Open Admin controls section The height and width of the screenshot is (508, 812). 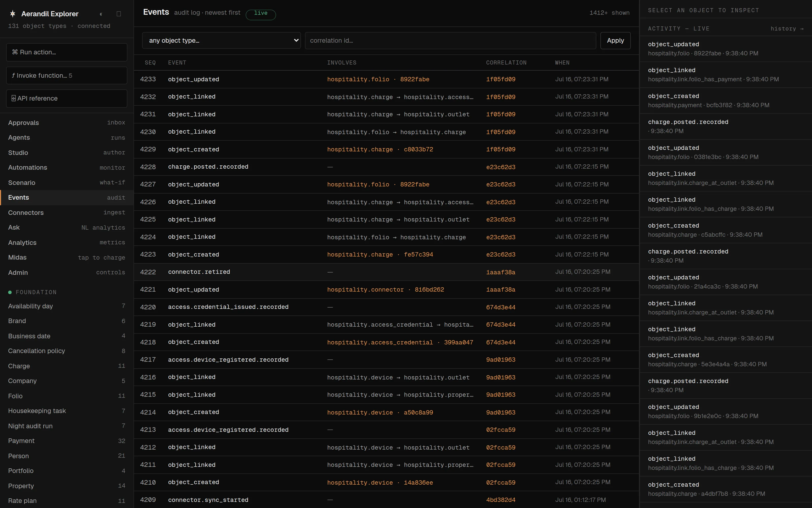click(x=66, y=272)
